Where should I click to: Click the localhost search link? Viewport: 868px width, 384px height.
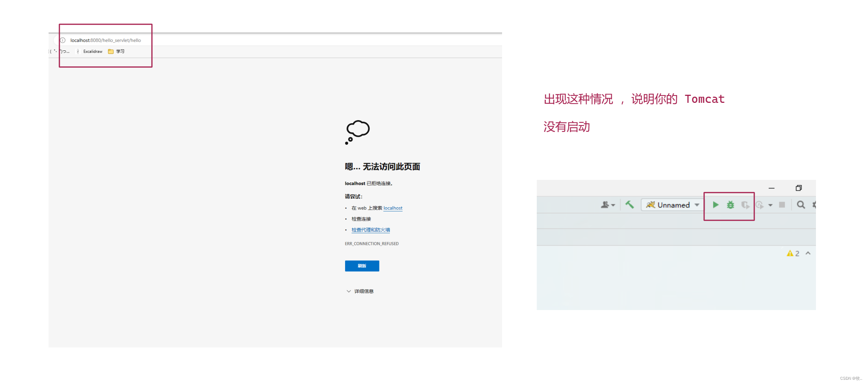pos(393,208)
